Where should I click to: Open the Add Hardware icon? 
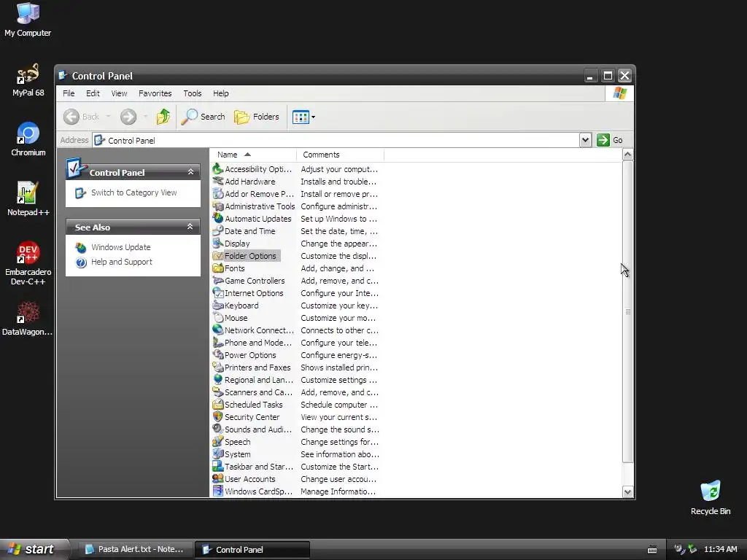click(x=217, y=182)
